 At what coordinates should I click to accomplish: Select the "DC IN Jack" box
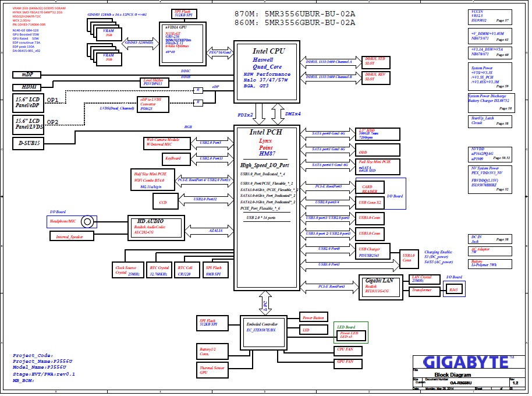click(490, 239)
